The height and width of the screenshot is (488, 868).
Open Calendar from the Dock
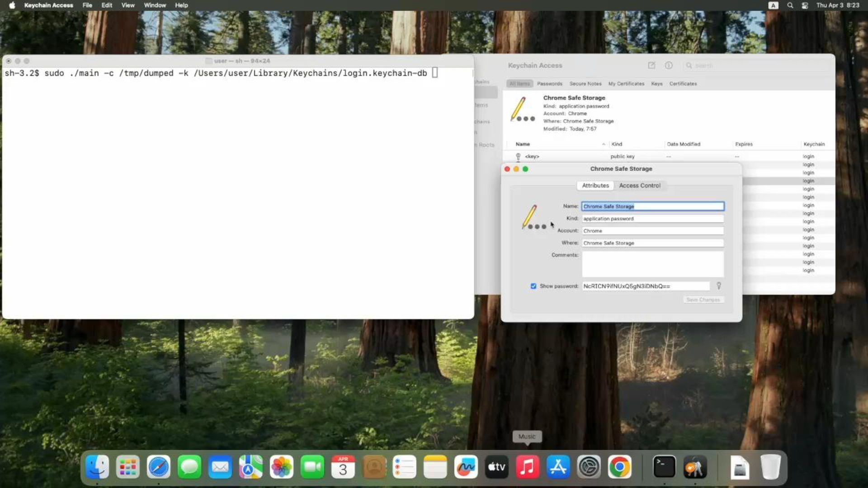click(x=343, y=467)
